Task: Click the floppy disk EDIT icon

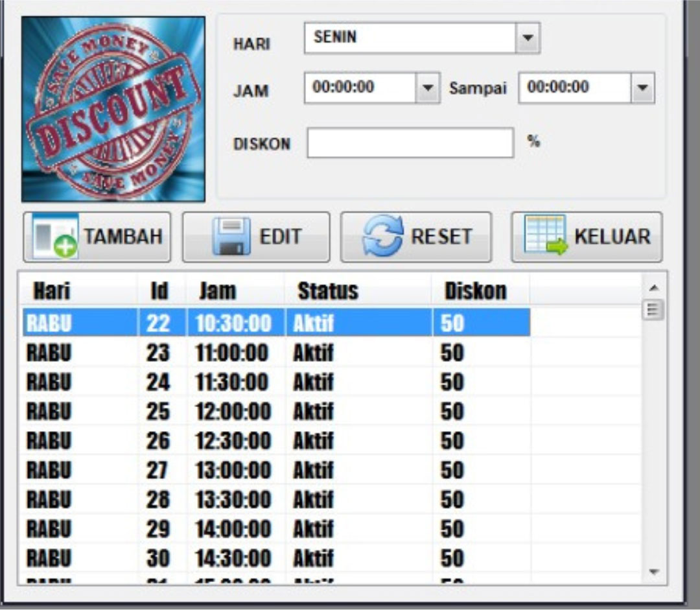Action: pos(231,237)
